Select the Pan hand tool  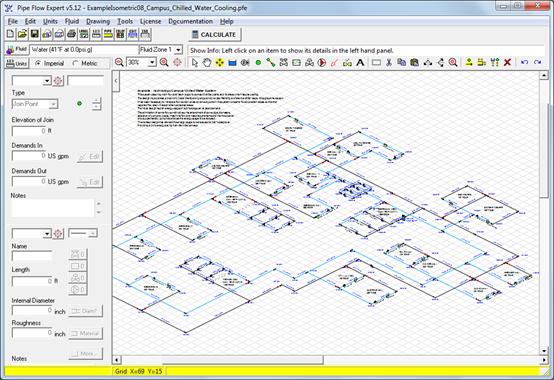point(207,63)
